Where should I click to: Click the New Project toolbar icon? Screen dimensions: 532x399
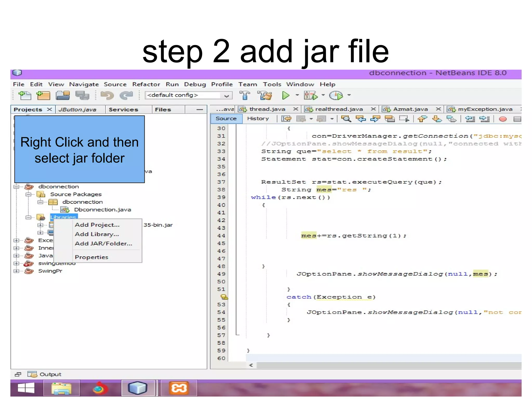(43, 96)
